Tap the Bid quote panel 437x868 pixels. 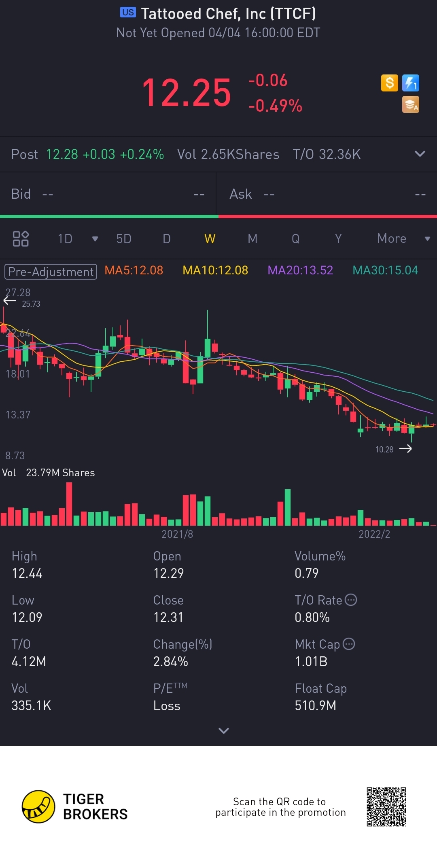108,194
